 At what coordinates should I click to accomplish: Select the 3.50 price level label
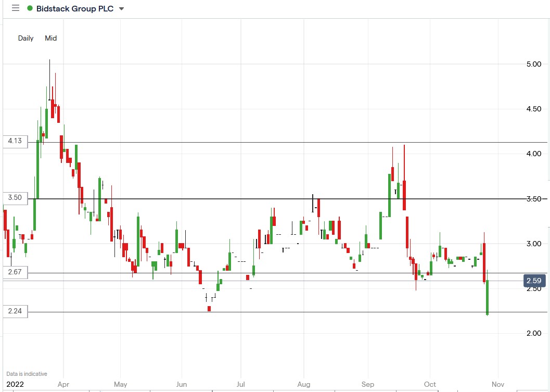tap(14, 198)
